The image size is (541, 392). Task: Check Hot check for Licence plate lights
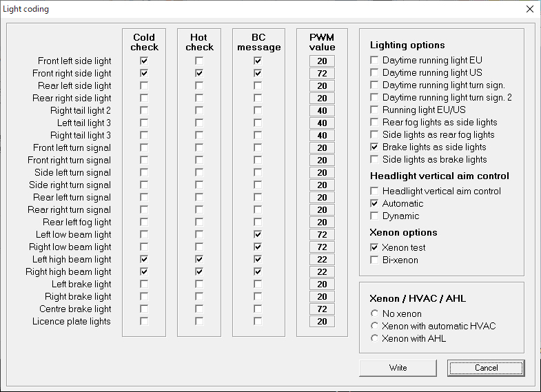point(199,322)
